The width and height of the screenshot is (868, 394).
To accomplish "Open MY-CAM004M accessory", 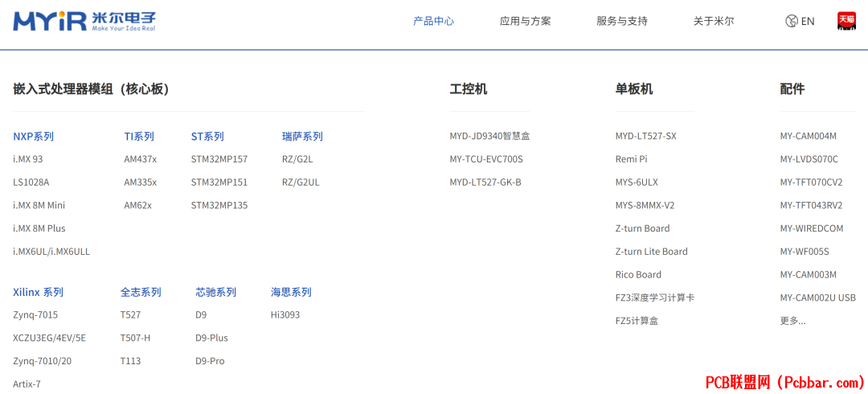I will (x=809, y=137).
